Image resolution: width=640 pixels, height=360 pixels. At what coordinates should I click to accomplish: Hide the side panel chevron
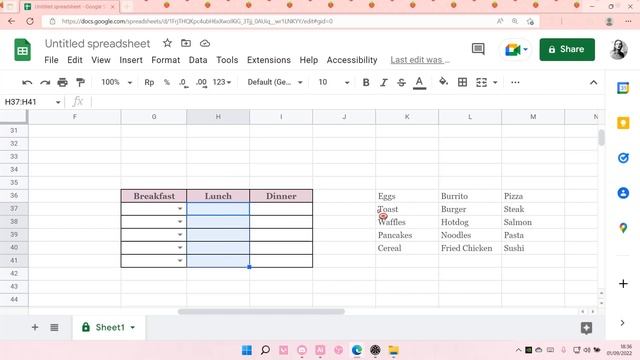[x=622, y=323]
